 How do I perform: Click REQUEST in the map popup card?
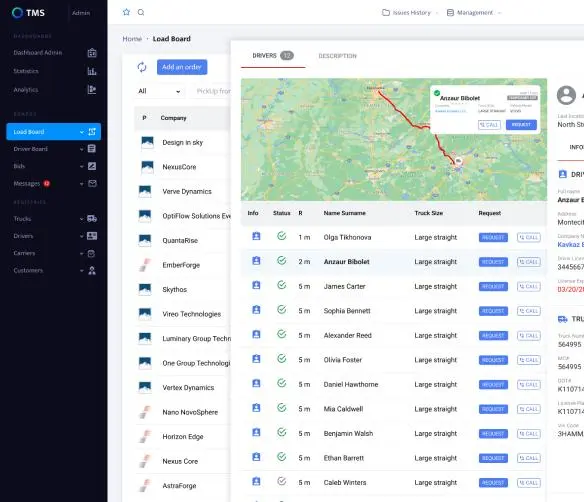[x=521, y=124]
